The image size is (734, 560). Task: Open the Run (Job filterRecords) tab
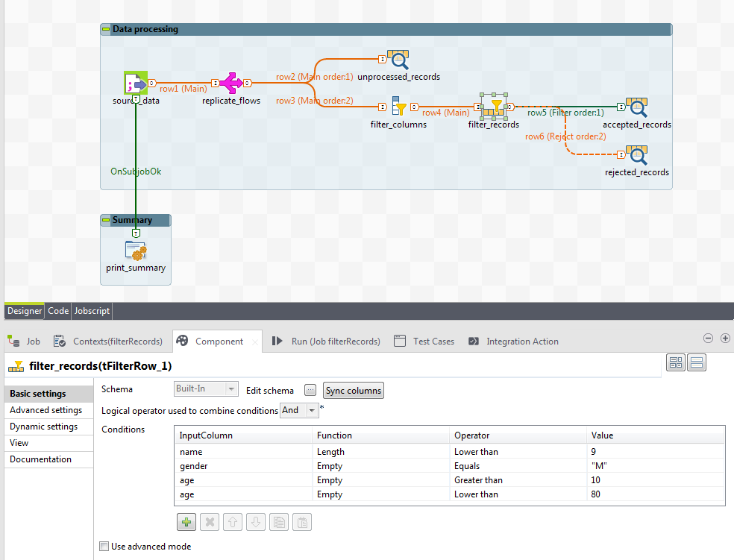pyautogui.click(x=327, y=342)
